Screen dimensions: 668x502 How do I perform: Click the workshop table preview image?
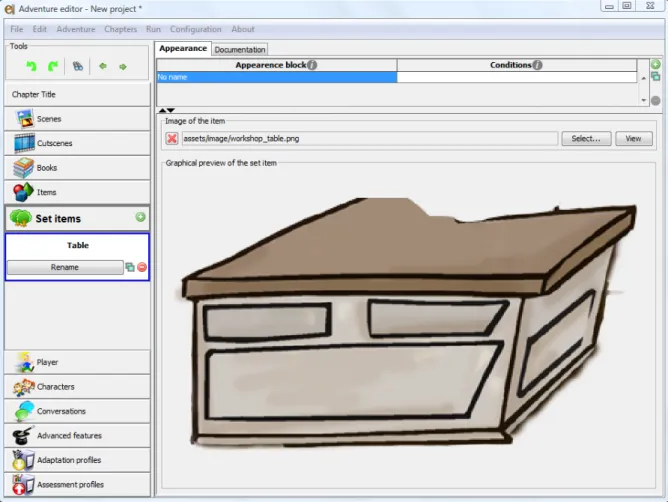(409, 322)
